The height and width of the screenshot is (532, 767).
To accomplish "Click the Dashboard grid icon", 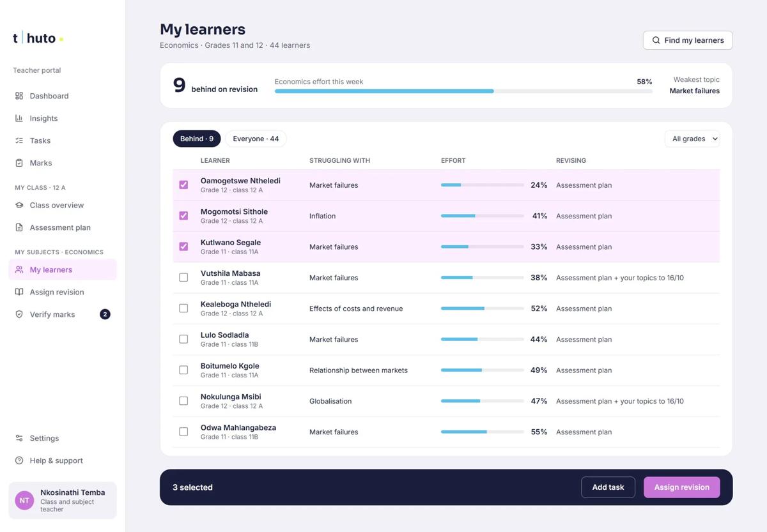I will pos(19,96).
